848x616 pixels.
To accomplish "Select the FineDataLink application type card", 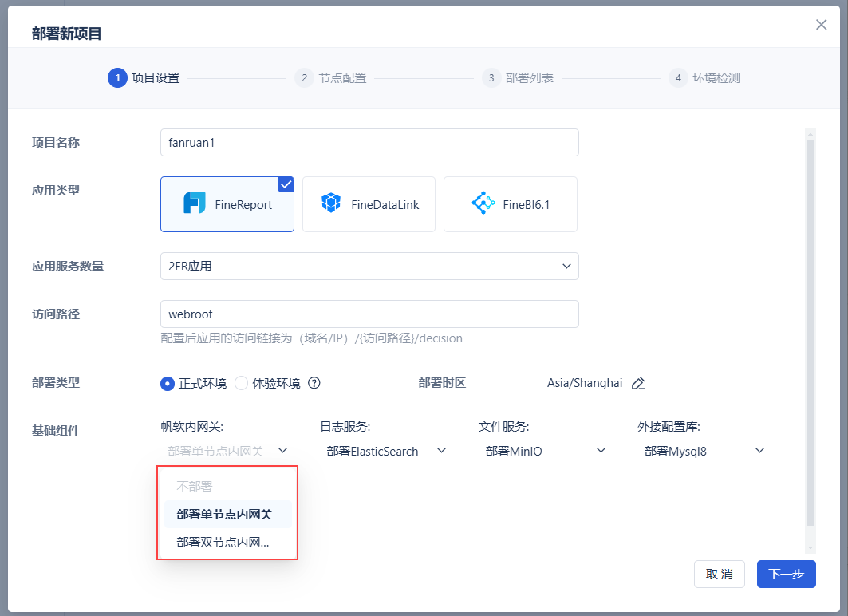I will tap(369, 204).
